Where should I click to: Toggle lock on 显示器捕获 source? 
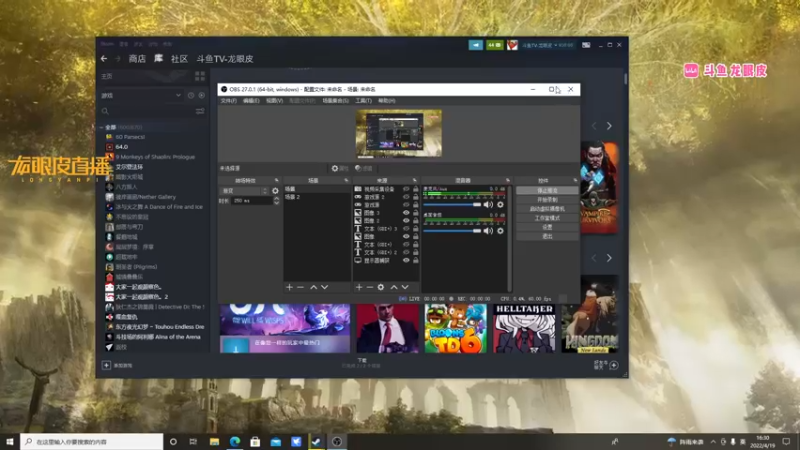pos(416,260)
